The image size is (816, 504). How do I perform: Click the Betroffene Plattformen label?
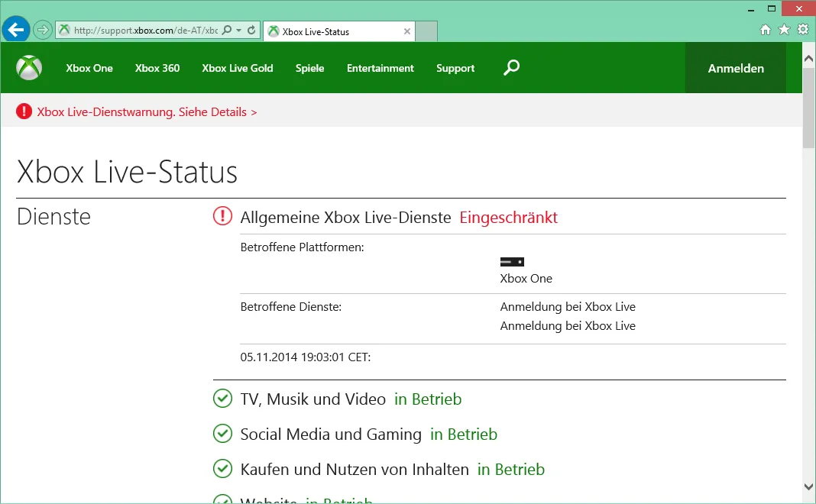pos(302,247)
